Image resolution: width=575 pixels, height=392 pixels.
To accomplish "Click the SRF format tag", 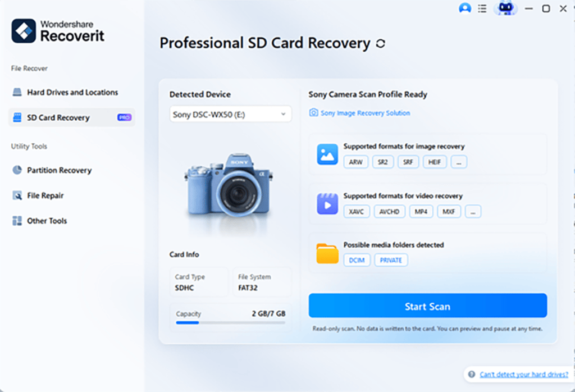I will (408, 162).
